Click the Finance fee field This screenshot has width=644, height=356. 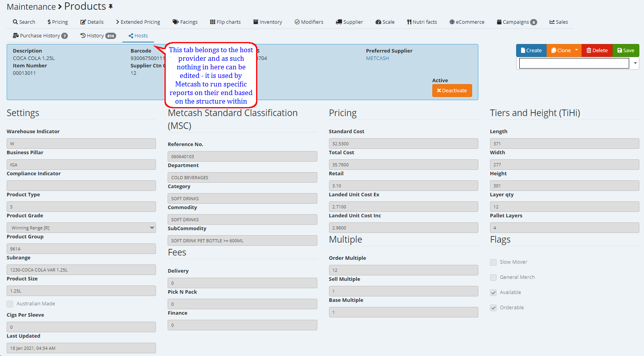pos(242,325)
